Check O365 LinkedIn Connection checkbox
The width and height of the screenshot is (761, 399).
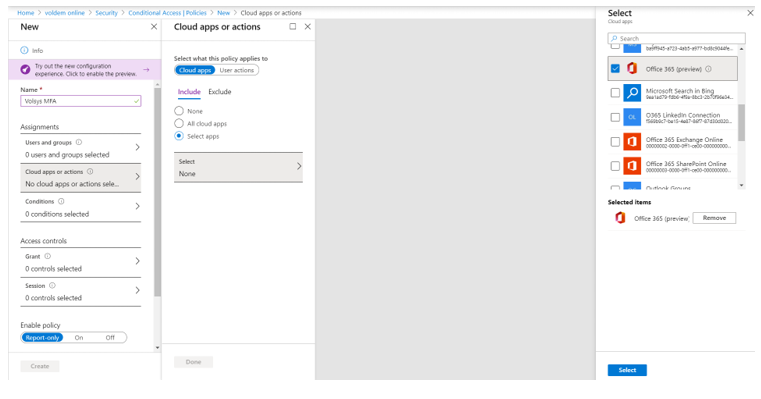tap(615, 117)
